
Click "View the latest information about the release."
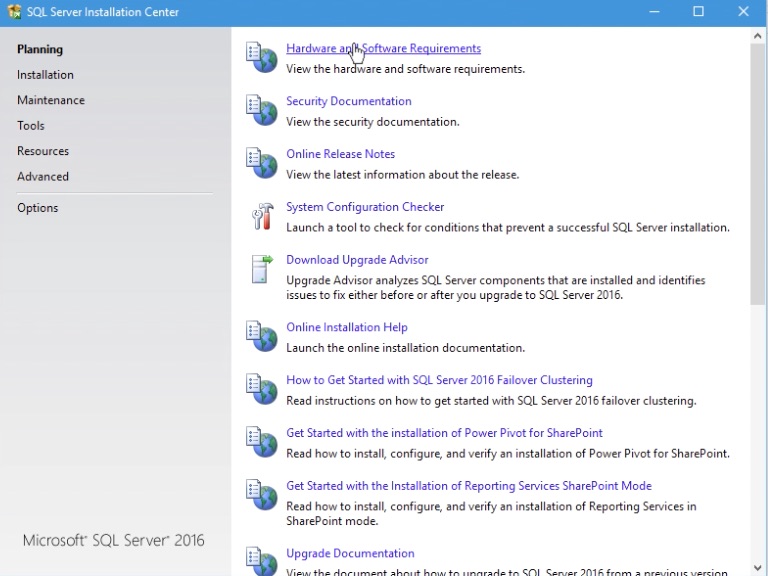[403, 175]
